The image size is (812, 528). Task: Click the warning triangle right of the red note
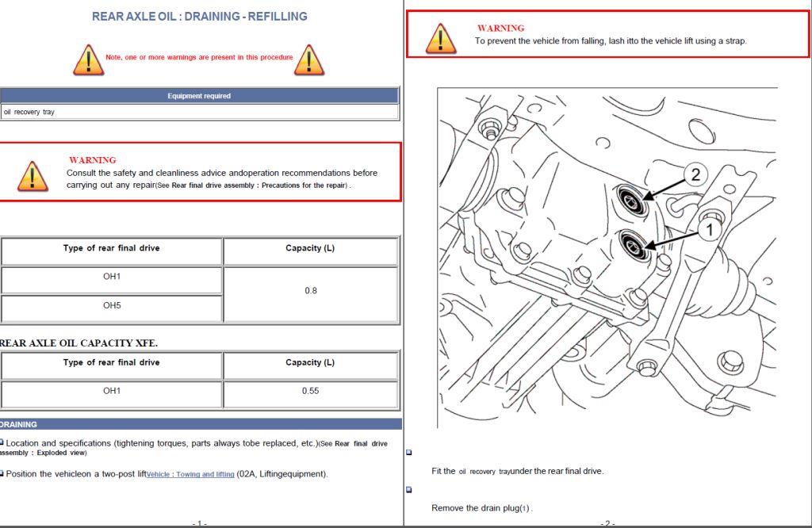coord(308,59)
